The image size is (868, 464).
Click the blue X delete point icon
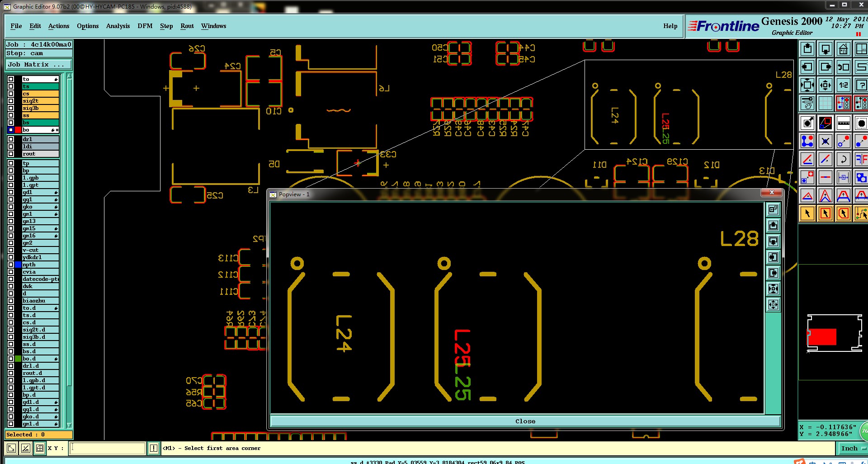pos(825,141)
